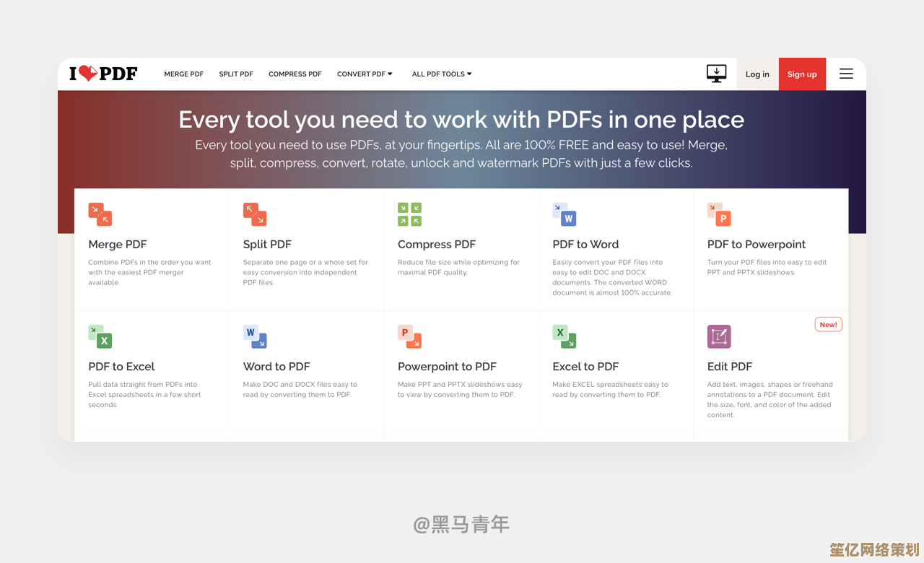Open the hamburger menu
924x563 pixels.
click(x=846, y=74)
